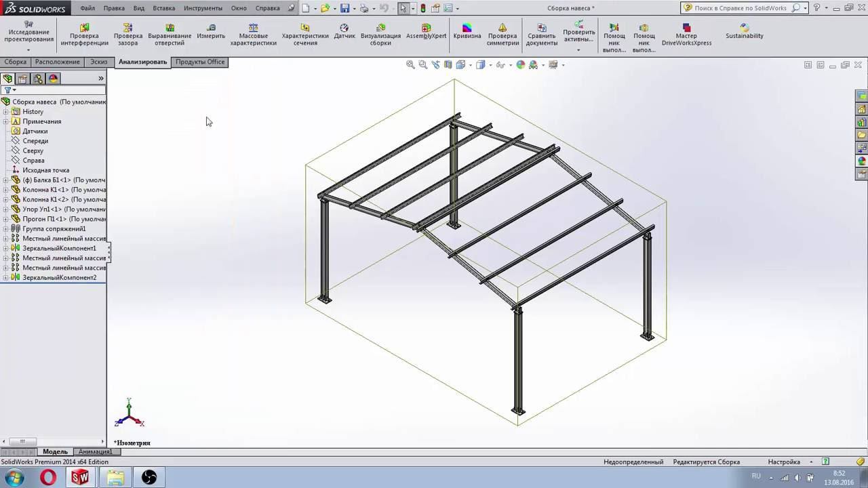Click Zoom to Area in view toolbar
This screenshot has height=488, width=868.
coord(423,64)
